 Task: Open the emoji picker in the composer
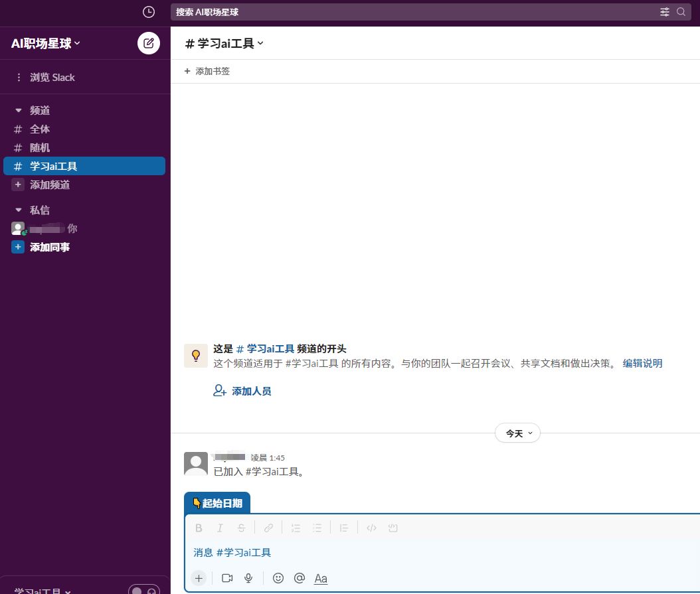click(278, 578)
